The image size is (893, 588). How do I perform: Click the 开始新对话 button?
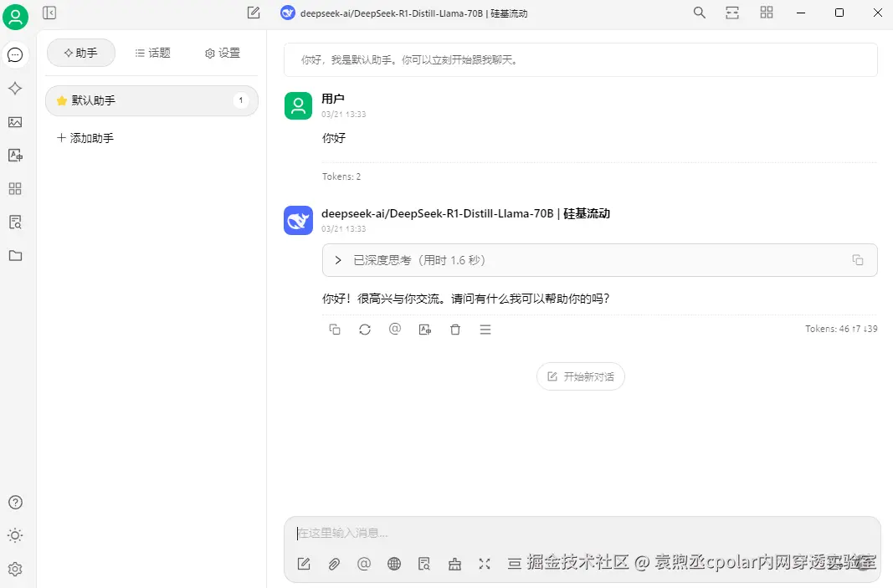coord(580,377)
